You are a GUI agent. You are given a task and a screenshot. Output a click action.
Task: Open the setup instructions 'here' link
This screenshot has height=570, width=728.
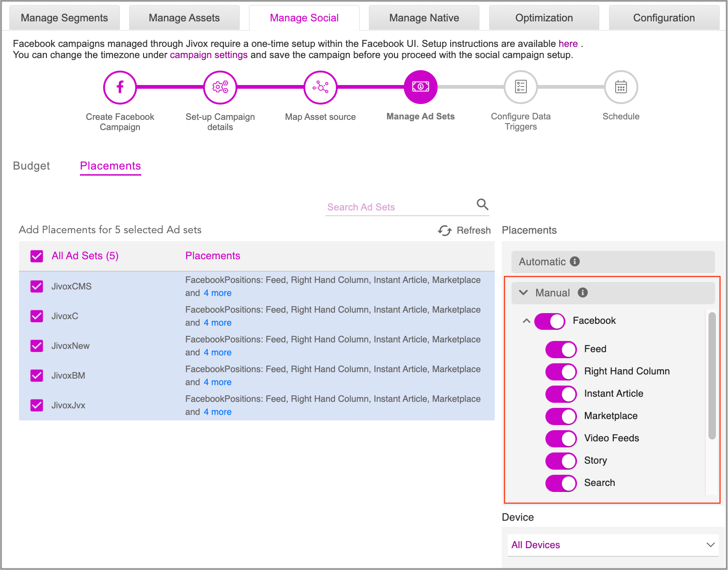point(568,44)
